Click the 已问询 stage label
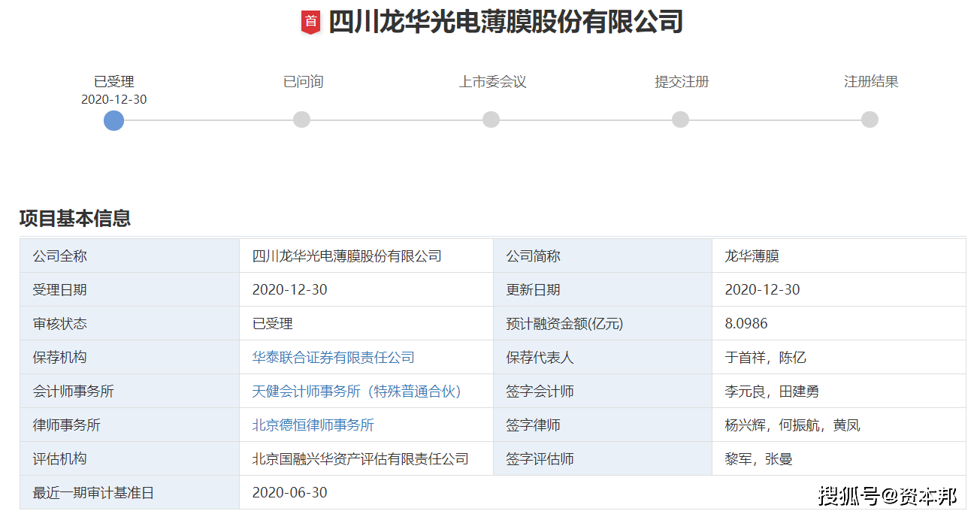 tap(303, 82)
